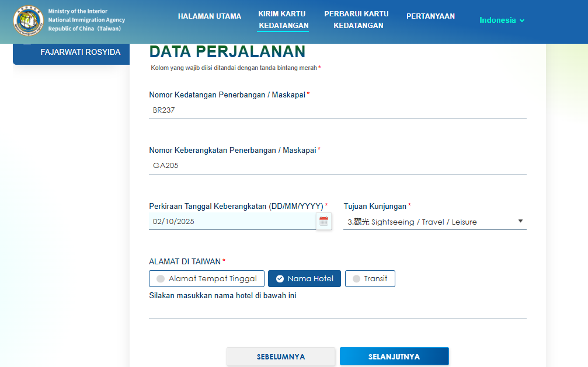Open the calendar icon beside departure date
The image size is (588, 367).
324,222
